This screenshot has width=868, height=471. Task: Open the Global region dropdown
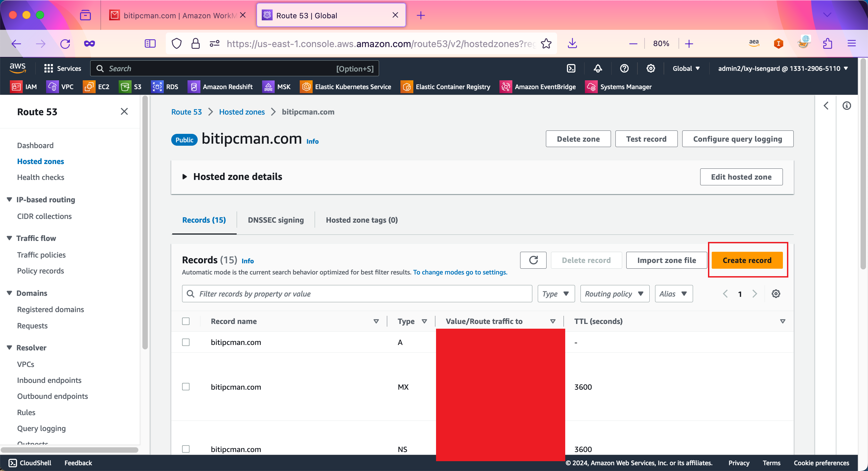pyautogui.click(x=686, y=68)
